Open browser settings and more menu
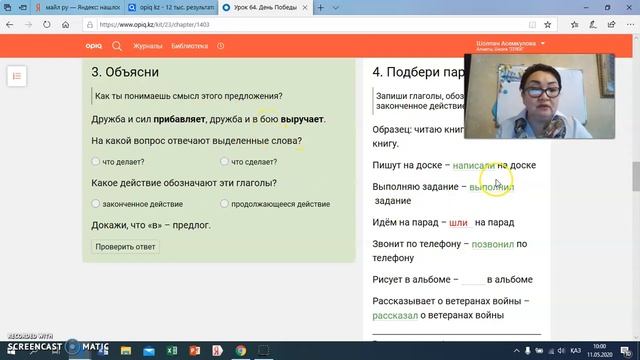The width and height of the screenshot is (640, 360). [630, 25]
